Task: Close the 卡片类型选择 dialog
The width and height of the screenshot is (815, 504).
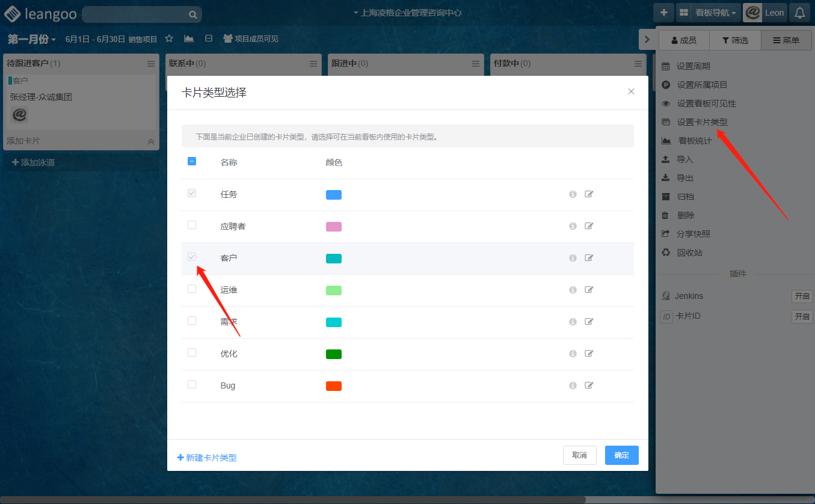Action: click(631, 91)
